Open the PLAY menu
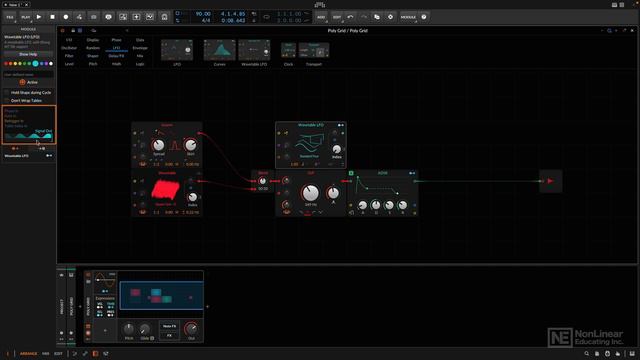Viewport: 640px width, 360px height. tap(25, 17)
